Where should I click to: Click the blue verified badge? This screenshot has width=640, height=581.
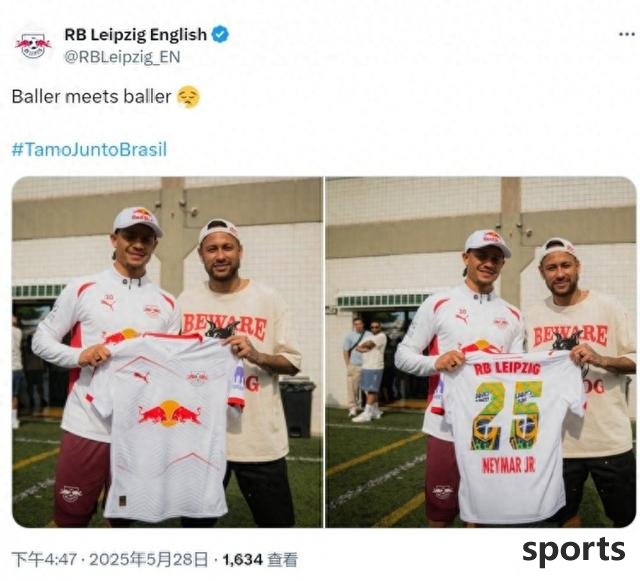tap(221, 34)
